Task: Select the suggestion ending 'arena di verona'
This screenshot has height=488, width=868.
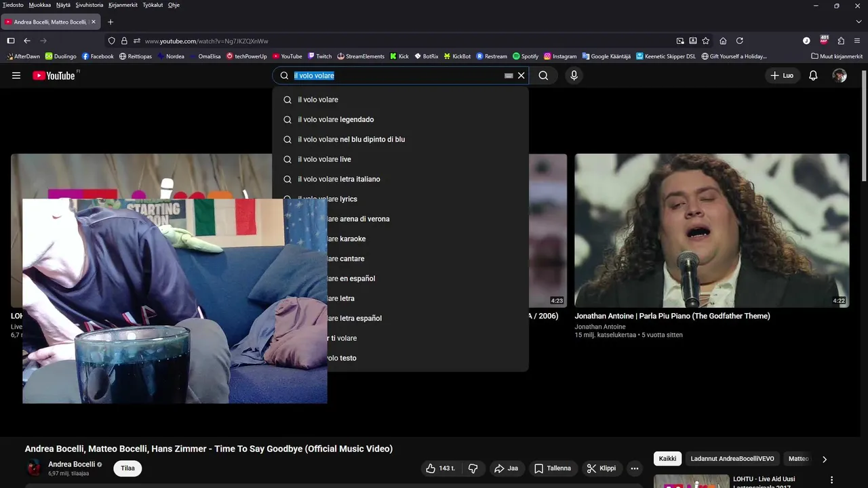Action: point(400,219)
